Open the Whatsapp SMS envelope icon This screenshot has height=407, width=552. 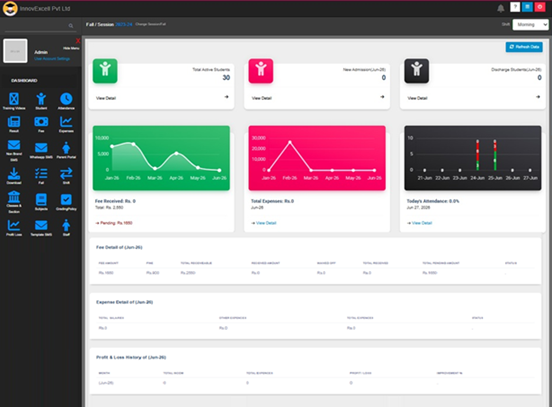(41, 148)
